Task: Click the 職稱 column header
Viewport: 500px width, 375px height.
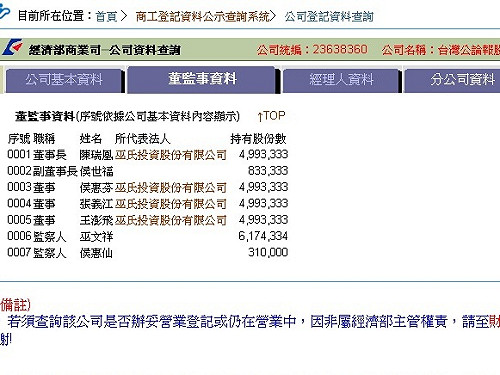Action: pyautogui.click(x=44, y=139)
